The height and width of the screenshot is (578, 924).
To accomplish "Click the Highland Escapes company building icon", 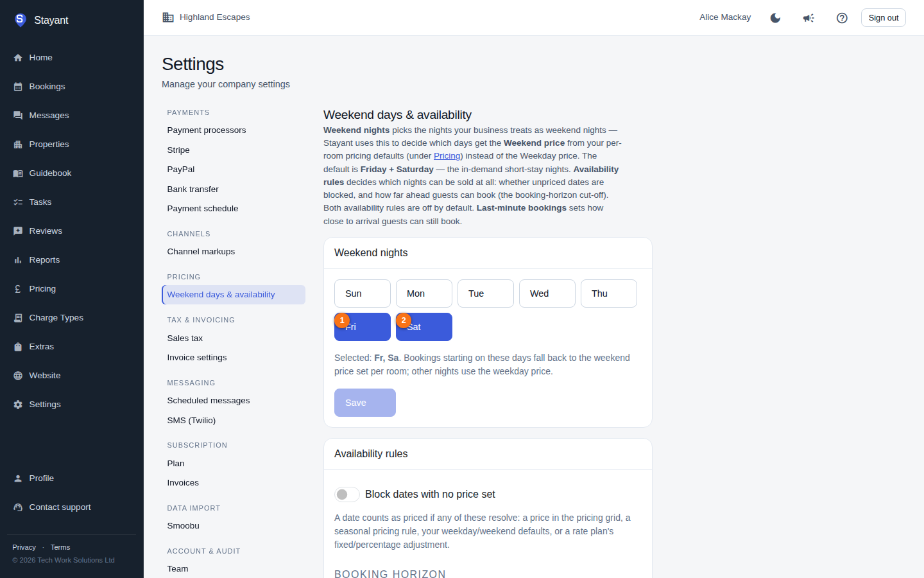I will tap(168, 17).
